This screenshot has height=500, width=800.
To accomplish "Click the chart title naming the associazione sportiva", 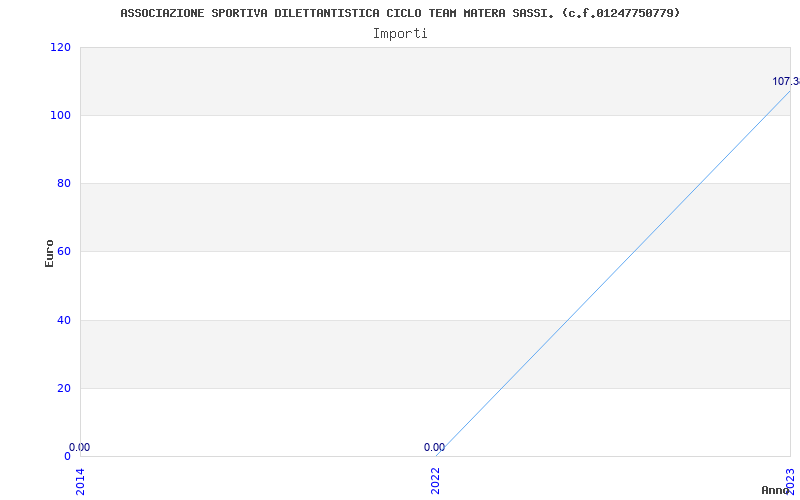I will coord(400,13).
